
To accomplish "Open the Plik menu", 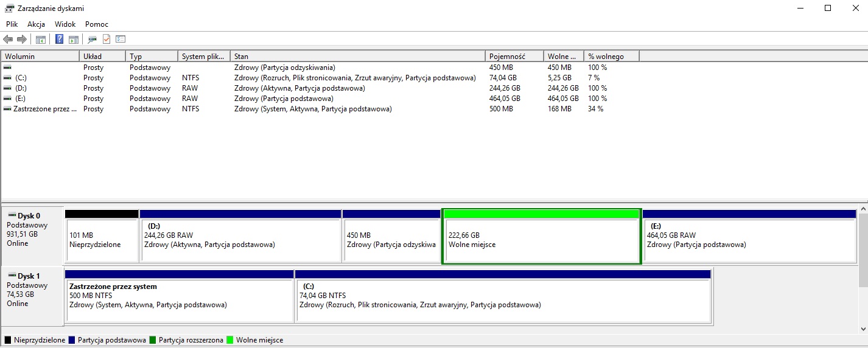I will click(12, 24).
